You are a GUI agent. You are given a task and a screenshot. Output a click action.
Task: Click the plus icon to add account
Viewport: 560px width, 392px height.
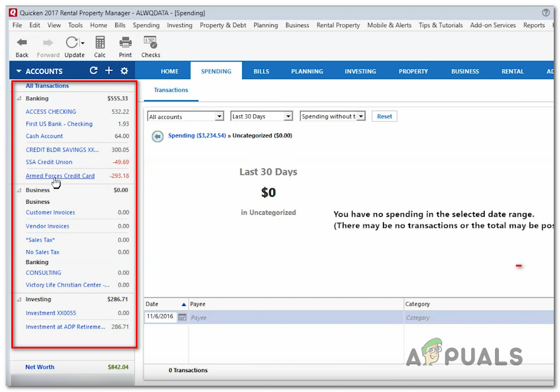[109, 70]
